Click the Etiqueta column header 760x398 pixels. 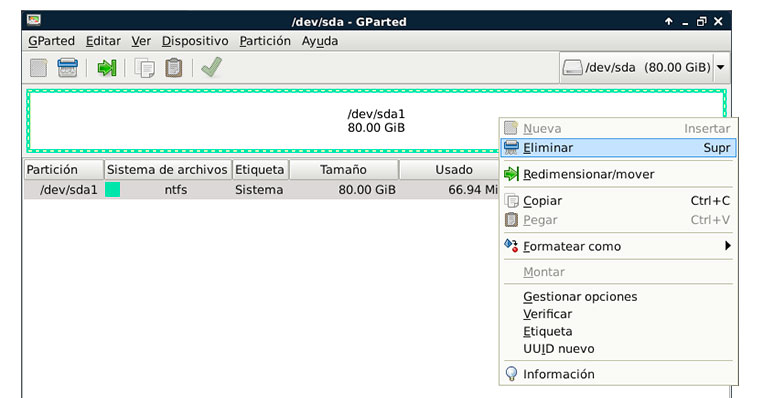click(260, 170)
